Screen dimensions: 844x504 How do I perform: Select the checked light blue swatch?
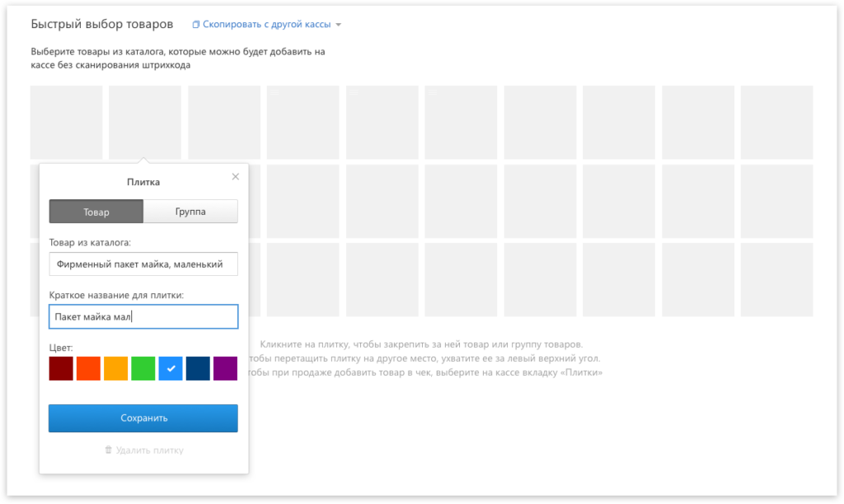tap(171, 368)
